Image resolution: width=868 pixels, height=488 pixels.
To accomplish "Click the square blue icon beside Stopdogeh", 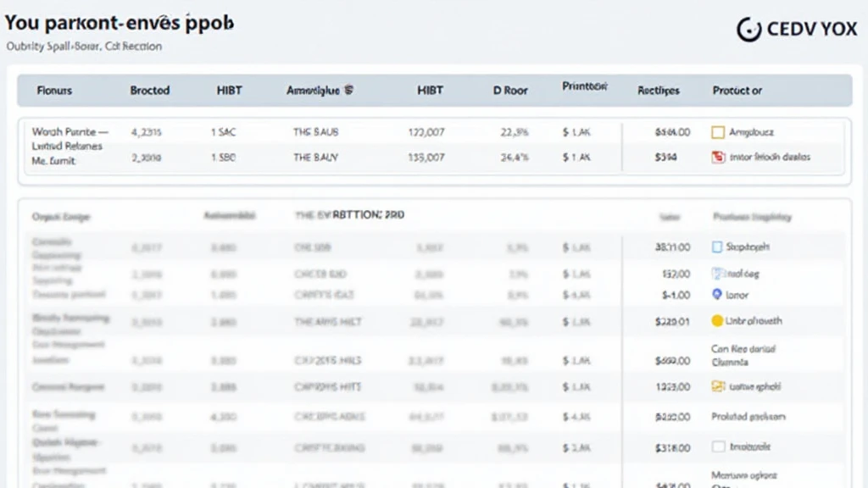I will point(716,246).
